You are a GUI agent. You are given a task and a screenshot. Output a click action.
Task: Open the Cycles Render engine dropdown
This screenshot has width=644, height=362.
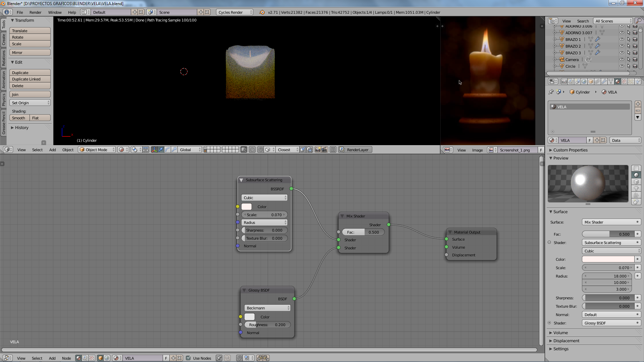(235, 12)
